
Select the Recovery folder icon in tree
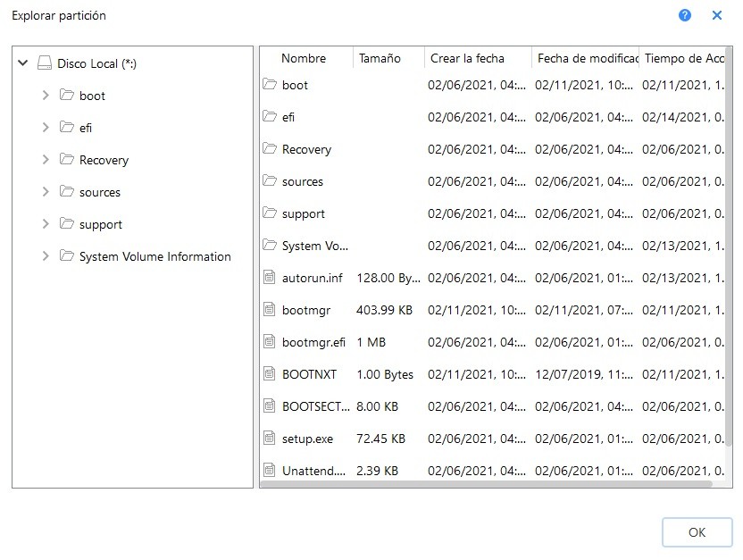coord(67,160)
